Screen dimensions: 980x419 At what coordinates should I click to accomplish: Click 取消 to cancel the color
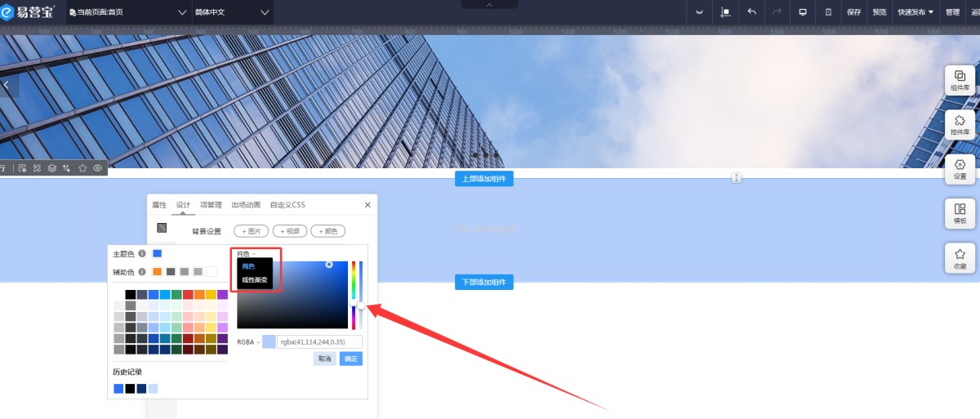325,359
